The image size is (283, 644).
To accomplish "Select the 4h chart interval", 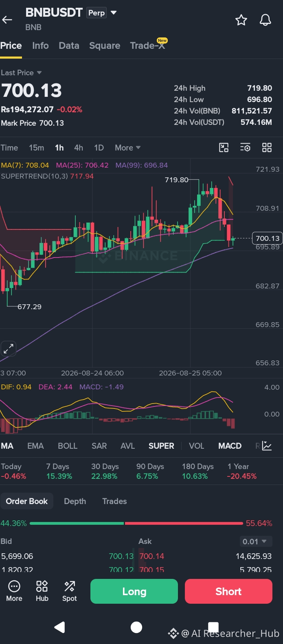I will 79,148.
